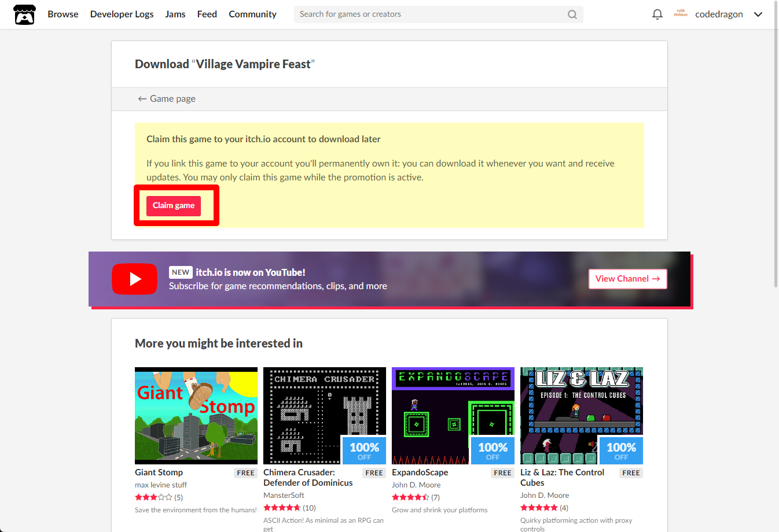
Task: Click 'itch.io is now on YouTube!' headline
Action: (251, 272)
